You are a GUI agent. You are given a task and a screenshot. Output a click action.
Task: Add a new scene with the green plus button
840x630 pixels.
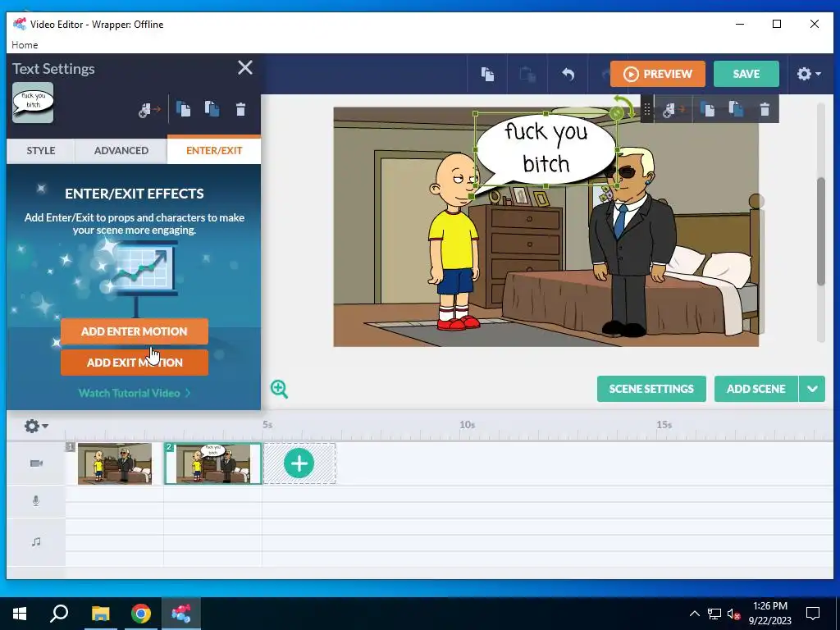click(299, 463)
